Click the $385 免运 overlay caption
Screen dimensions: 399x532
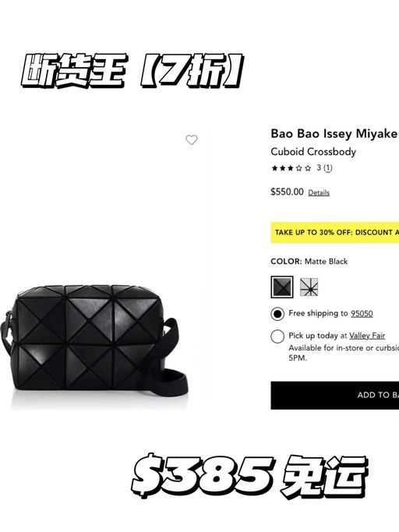click(249, 477)
